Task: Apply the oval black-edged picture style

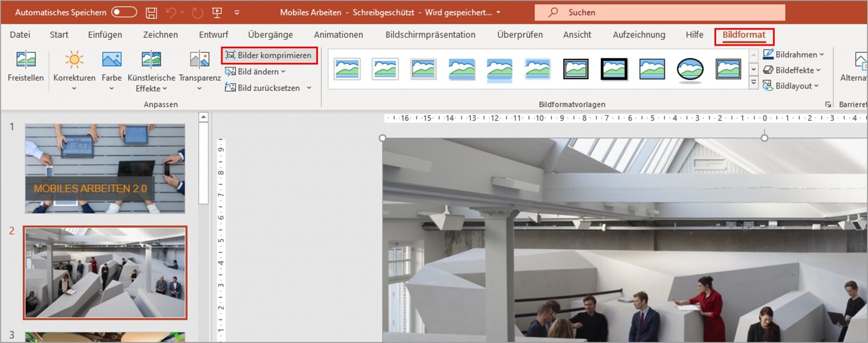Action: point(690,69)
